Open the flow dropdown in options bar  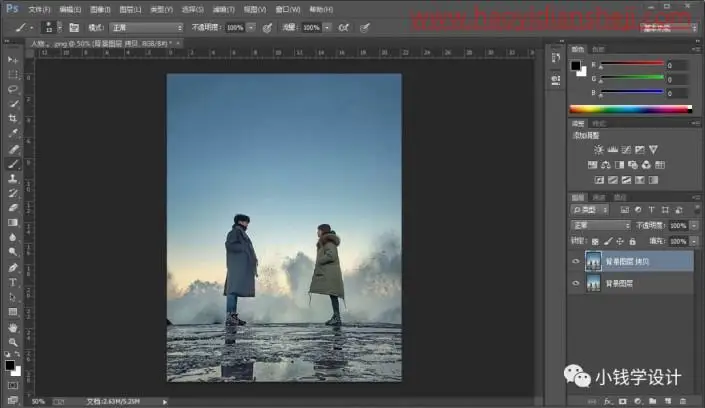(327, 27)
